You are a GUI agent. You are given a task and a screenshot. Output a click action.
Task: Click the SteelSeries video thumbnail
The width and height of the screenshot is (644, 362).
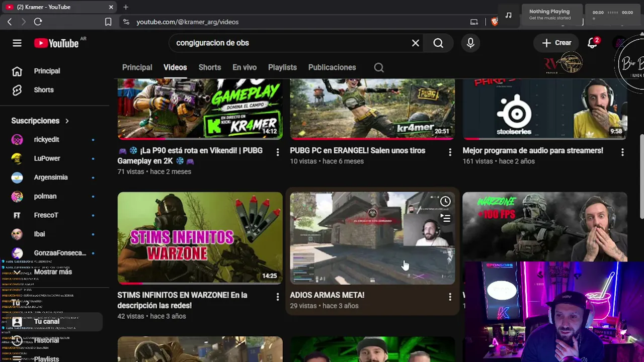(x=545, y=109)
